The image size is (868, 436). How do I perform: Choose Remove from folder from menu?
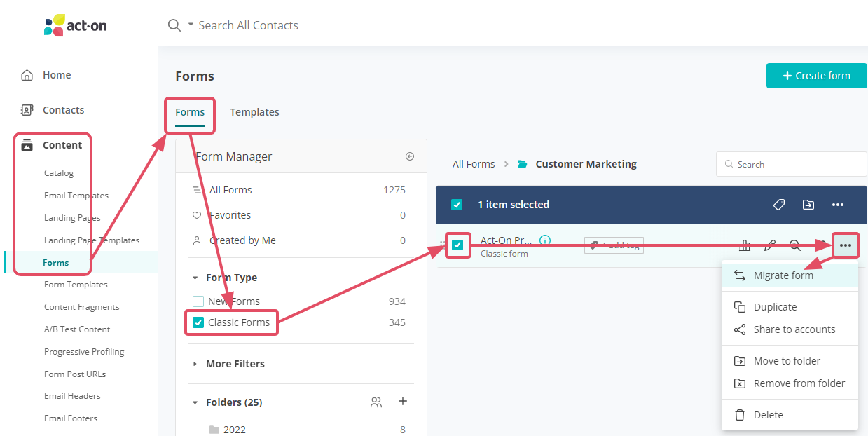point(790,383)
